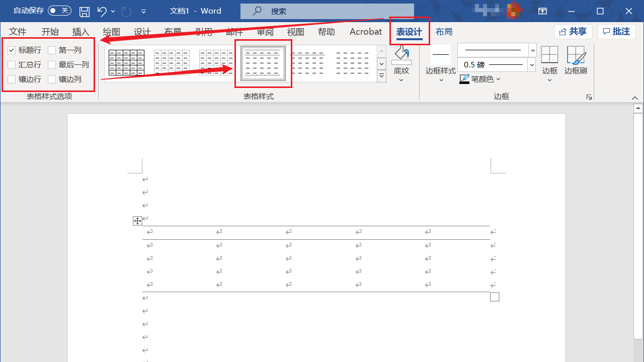Open the 边框样式 dropdown arrow
Image resolution: width=644 pixels, height=362 pixels.
click(x=441, y=80)
